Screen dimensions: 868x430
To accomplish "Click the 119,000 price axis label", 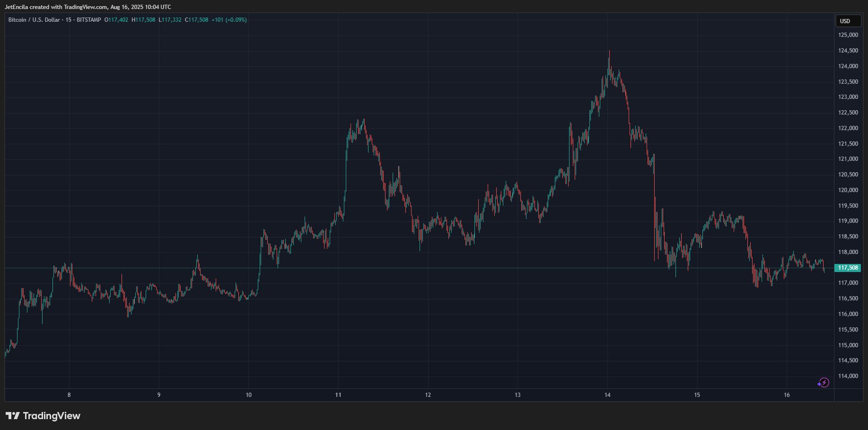I will click(x=848, y=221).
